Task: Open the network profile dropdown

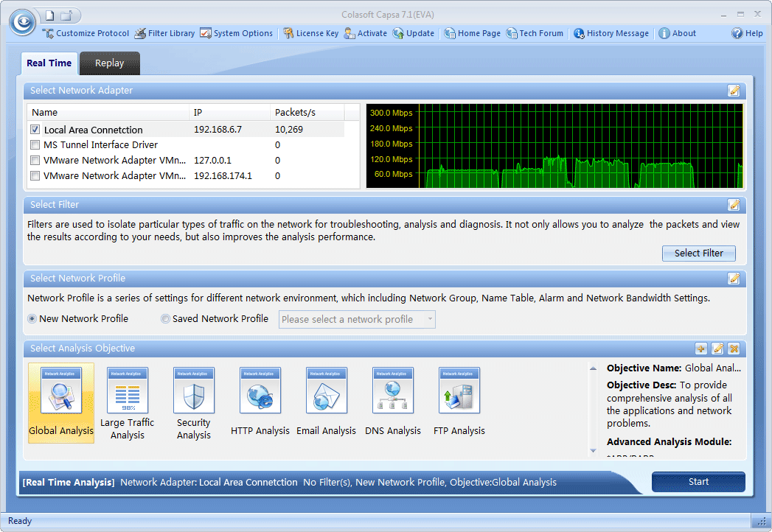Action: [x=357, y=319]
